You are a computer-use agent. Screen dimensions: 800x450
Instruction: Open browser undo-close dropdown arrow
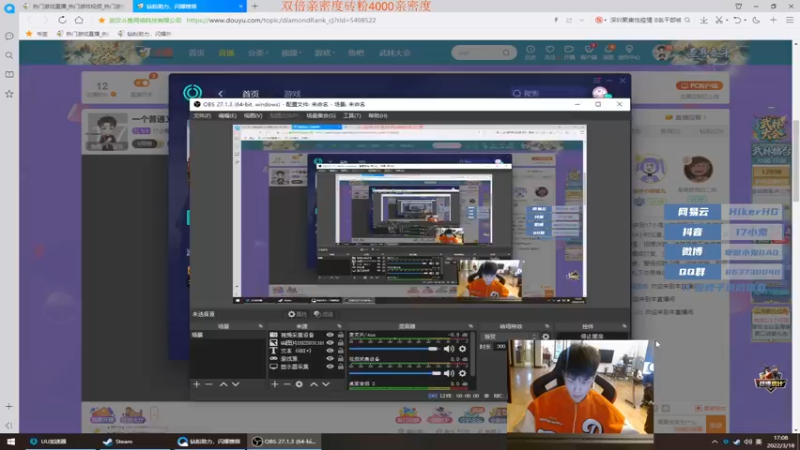(745, 20)
